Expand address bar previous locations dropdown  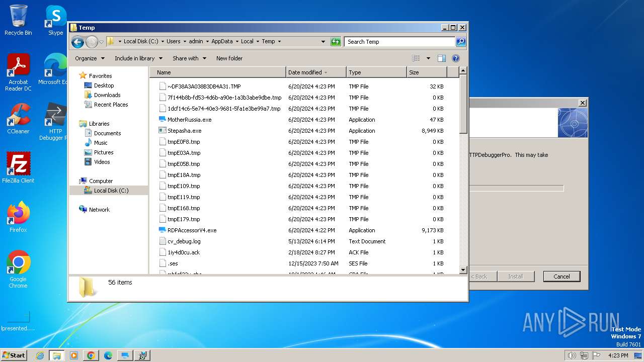pyautogui.click(x=323, y=42)
